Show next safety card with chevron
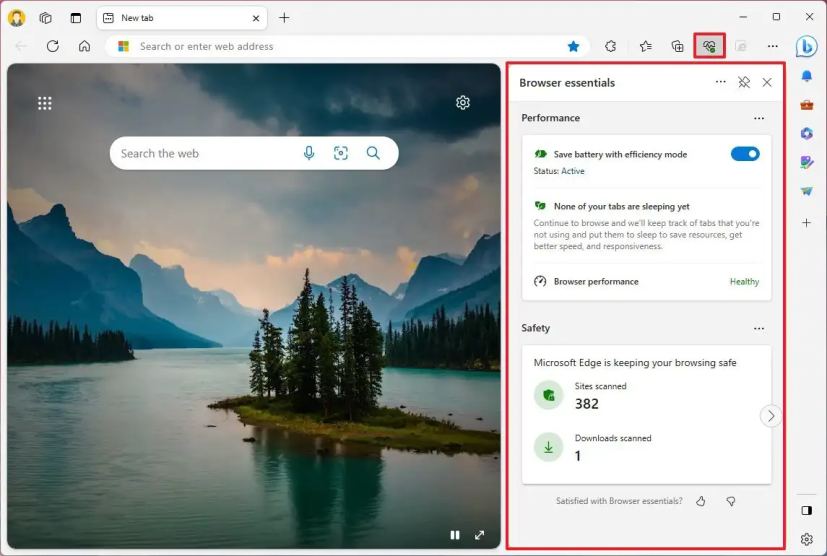 771,416
